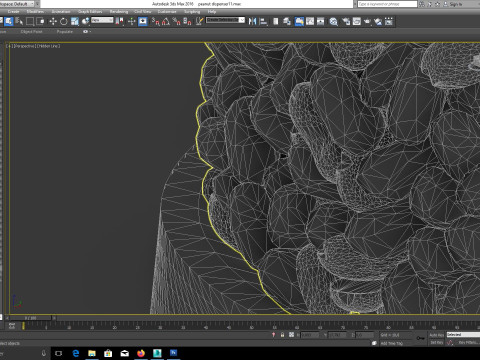Open the Rendering menu
480x360 pixels.
[119, 12]
